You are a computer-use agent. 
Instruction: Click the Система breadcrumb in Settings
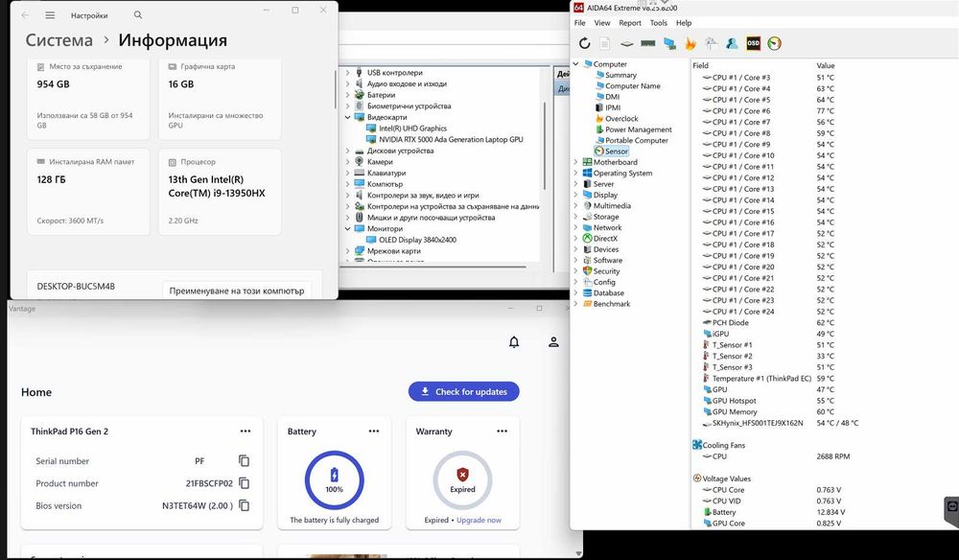click(x=59, y=40)
